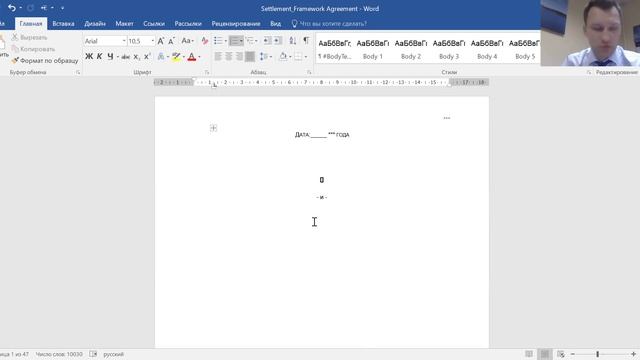The image size is (640, 360).
Task: Toggle italic К formatting
Action: pos(99,56)
